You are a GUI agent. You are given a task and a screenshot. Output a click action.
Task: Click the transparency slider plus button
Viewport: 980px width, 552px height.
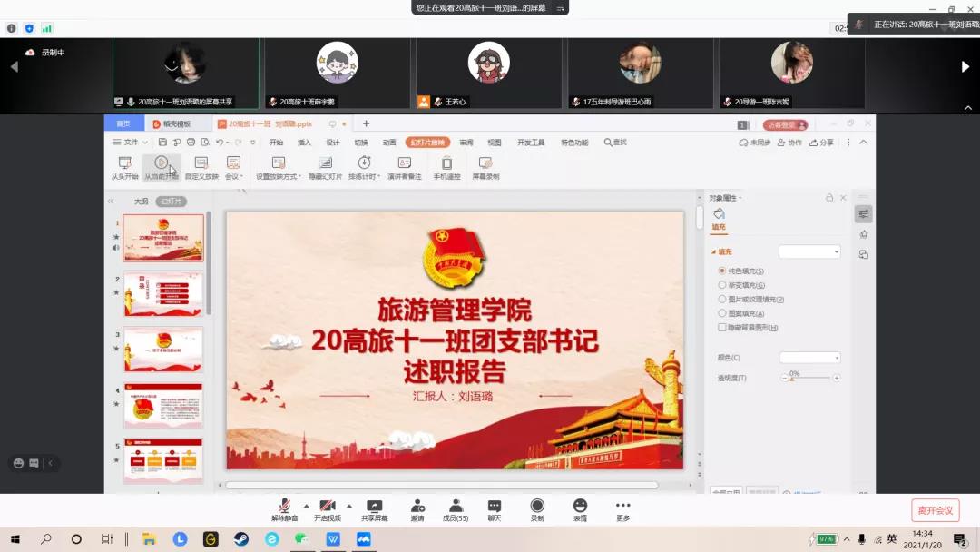tap(837, 378)
